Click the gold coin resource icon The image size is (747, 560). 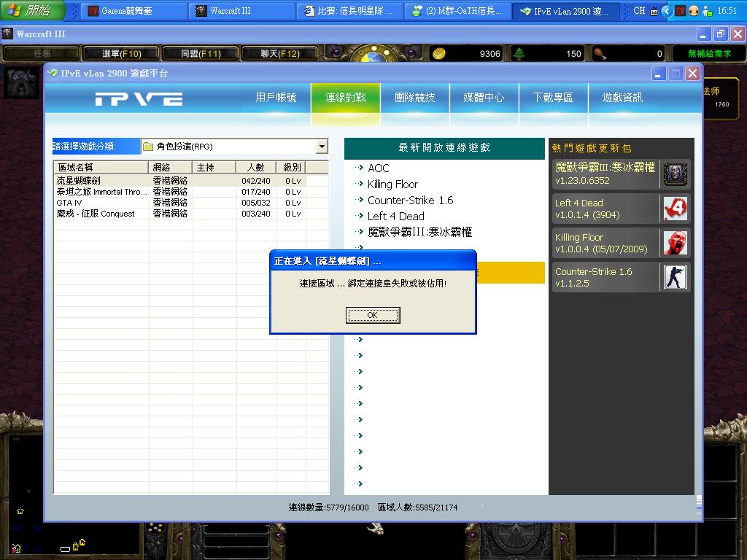pos(438,53)
